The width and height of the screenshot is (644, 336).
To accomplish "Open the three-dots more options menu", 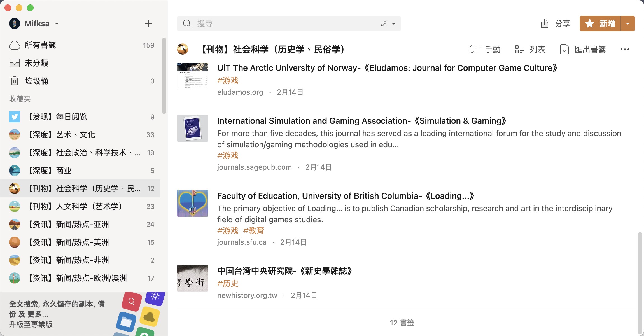I will (x=625, y=50).
